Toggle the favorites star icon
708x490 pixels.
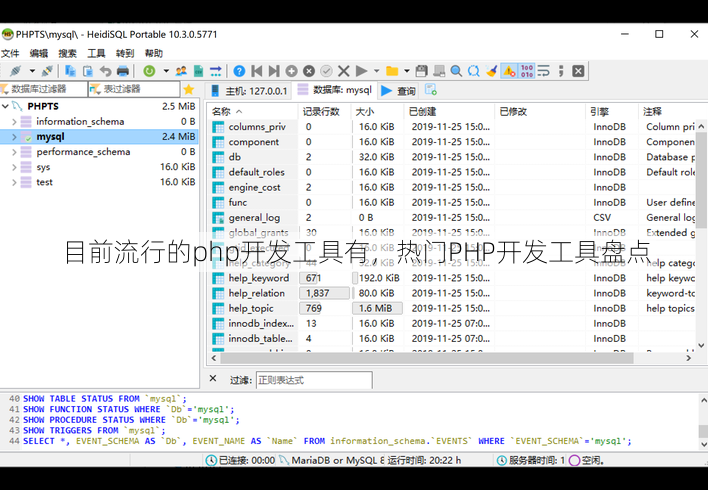tap(189, 89)
